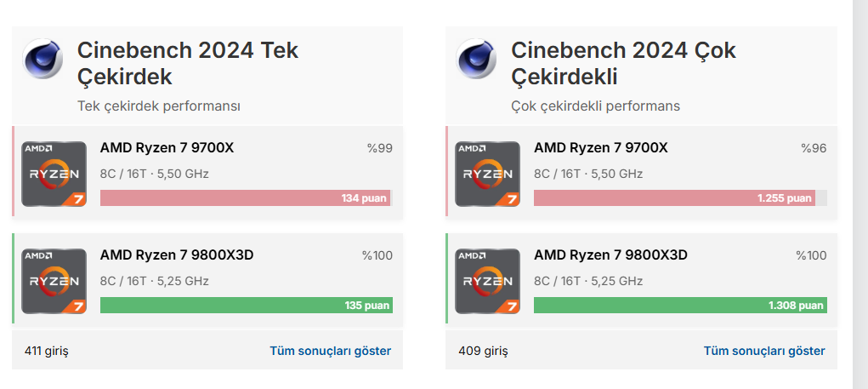Open all results link under multi-core benchmark

pos(763,351)
